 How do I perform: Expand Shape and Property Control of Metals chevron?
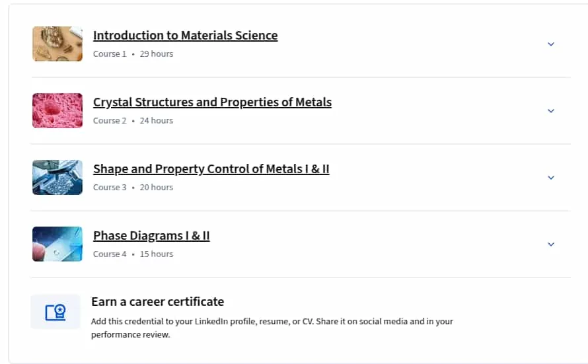point(550,178)
